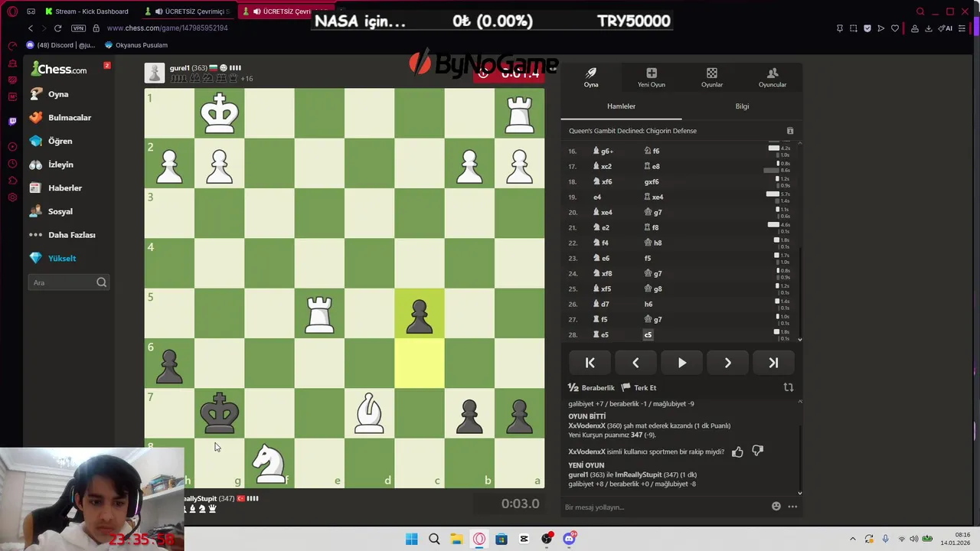
Task: Select black move f5 in move 23
Action: tap(648, 258)
